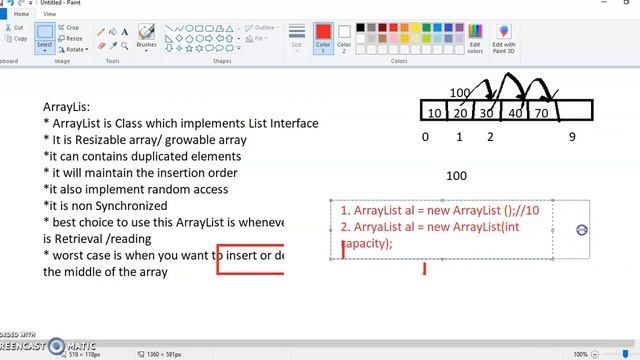This screenshot has width=640, height=360.
Task: Open the Size thickness dropdown
Action: (297, 38)
